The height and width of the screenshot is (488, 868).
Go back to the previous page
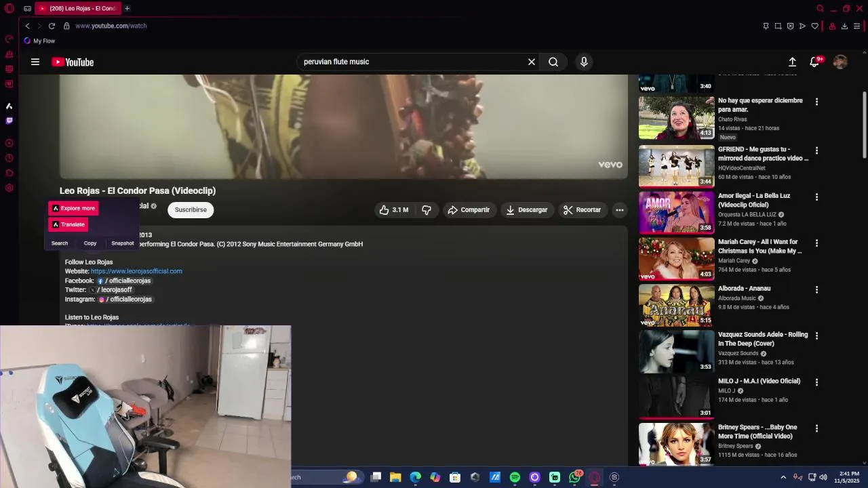tap(27, 26)
